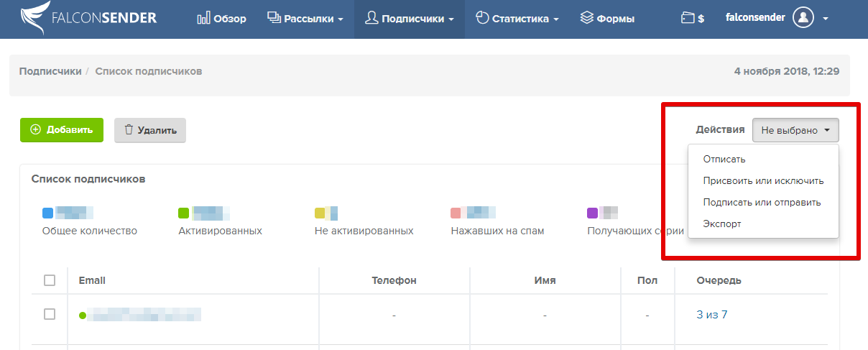Go to the Формы forms page
Viewport: 868px width, 350px height.
coord(607,19)
